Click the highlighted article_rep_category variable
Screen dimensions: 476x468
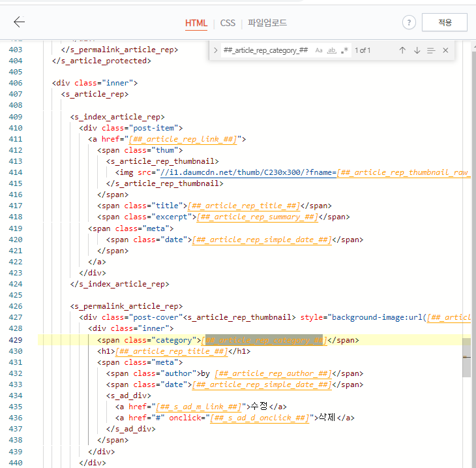click(x=264, y=340)
